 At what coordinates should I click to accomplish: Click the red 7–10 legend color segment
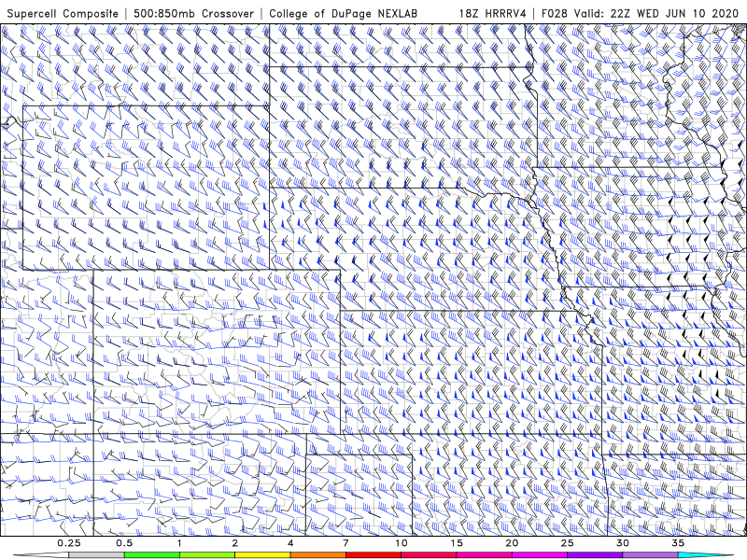(x=373, y=555)
